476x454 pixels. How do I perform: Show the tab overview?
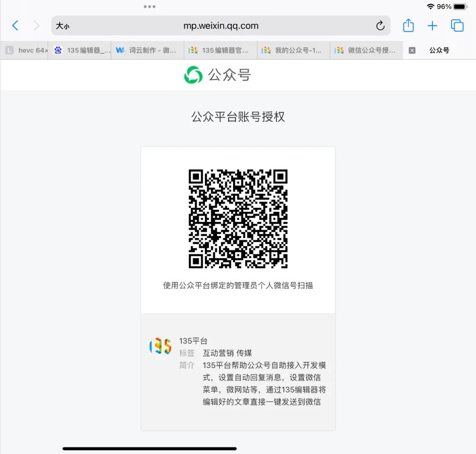[x=457, y=26]
